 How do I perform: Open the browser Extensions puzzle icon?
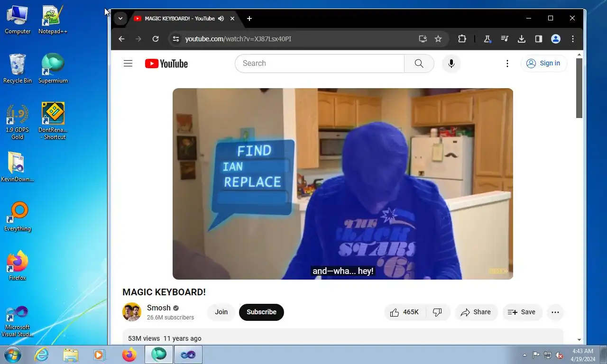[462, 39]
